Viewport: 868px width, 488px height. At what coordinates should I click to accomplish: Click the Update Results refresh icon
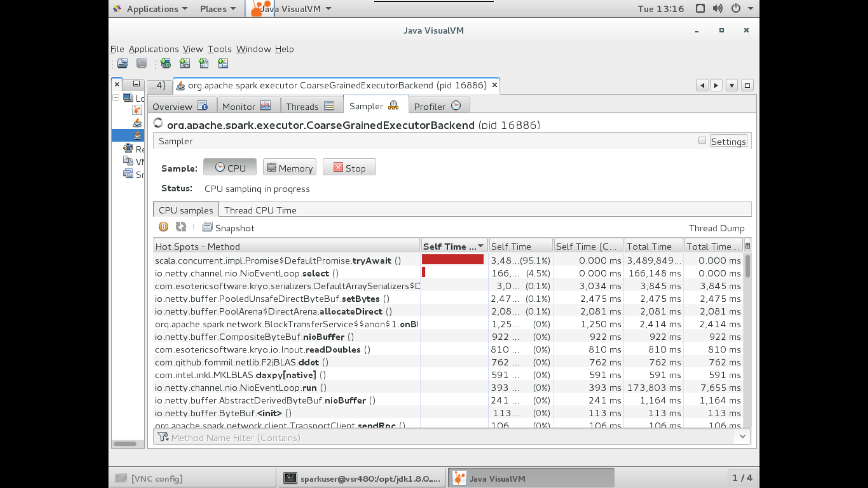(x=181, y=227)
